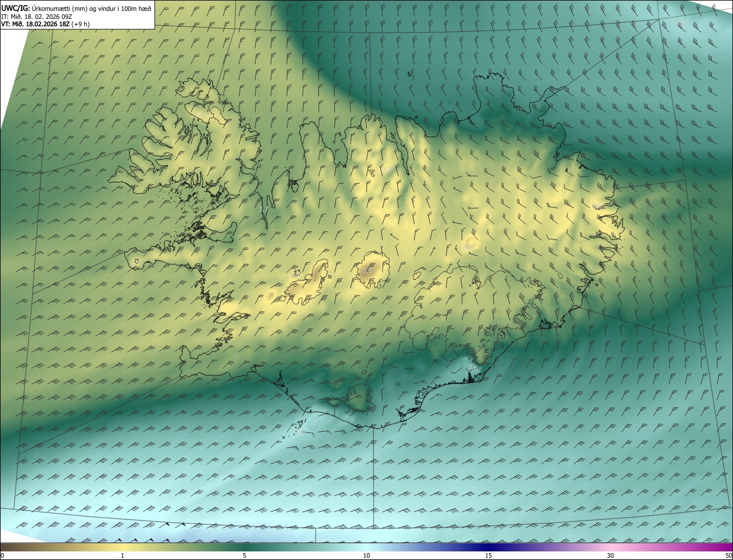This screenshot has width=733, height=560.
Task: Click the 0.8 value label in the eastern highlands
Action: (x=468, y=247)
